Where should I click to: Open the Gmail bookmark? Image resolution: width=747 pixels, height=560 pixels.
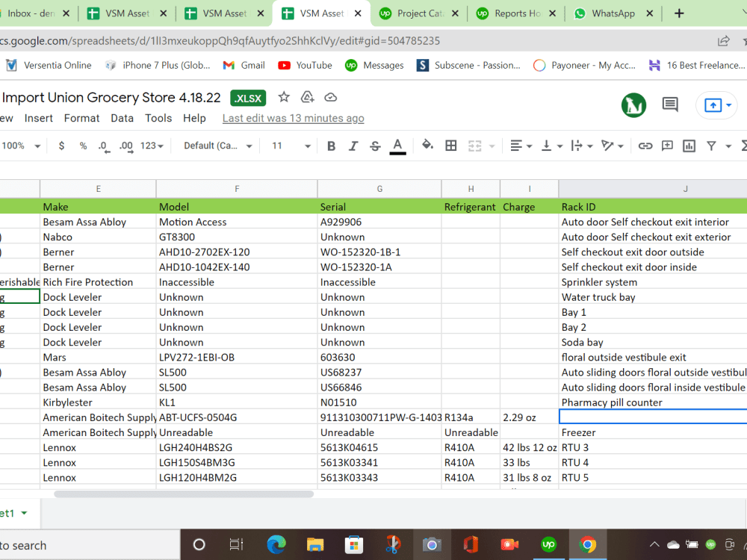tap(244, 65)
